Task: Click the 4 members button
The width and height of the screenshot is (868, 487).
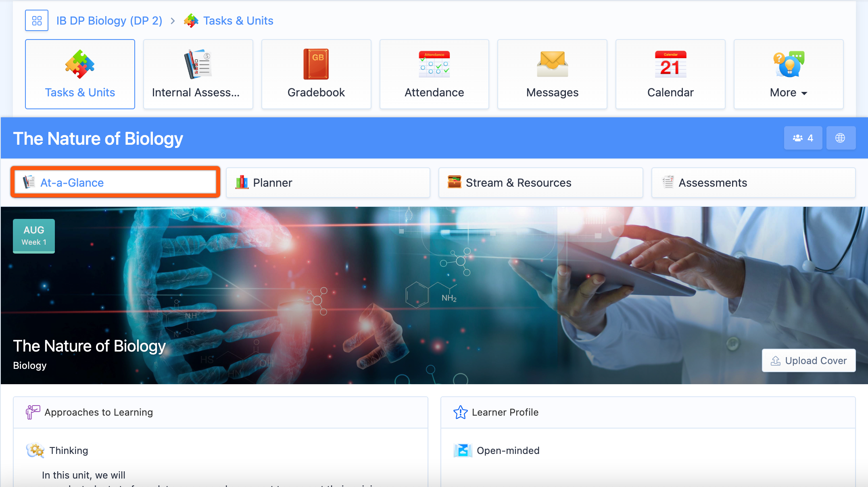Action: [803, 138]
